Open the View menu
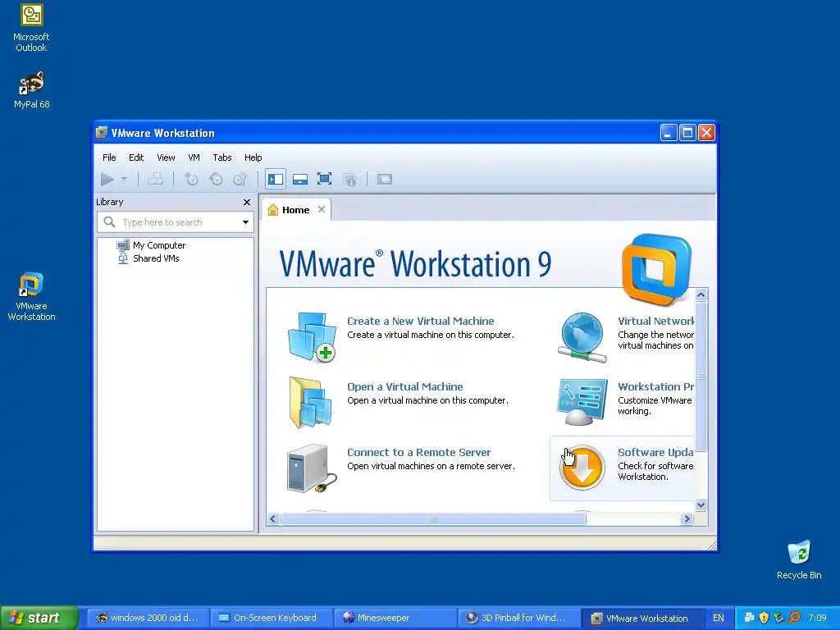The width and height of the screenshot is (840, 630). click(166, 157)
